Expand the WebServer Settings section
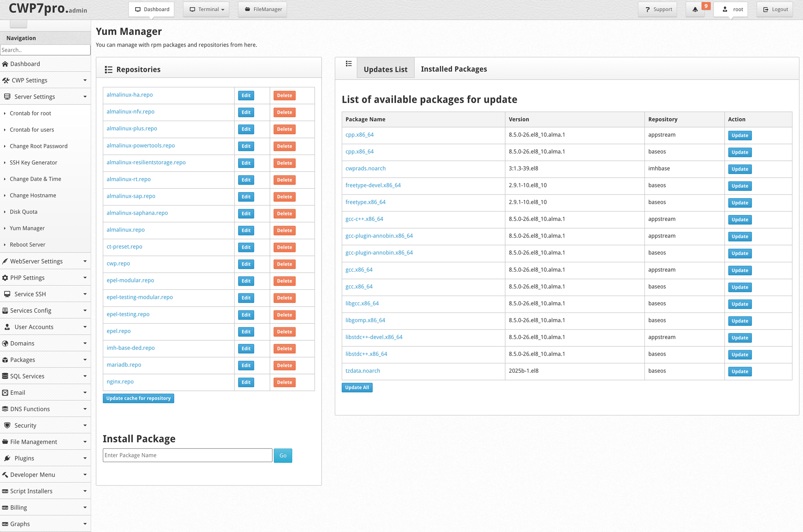Screen dimensions: 803x532 (45, 261)
